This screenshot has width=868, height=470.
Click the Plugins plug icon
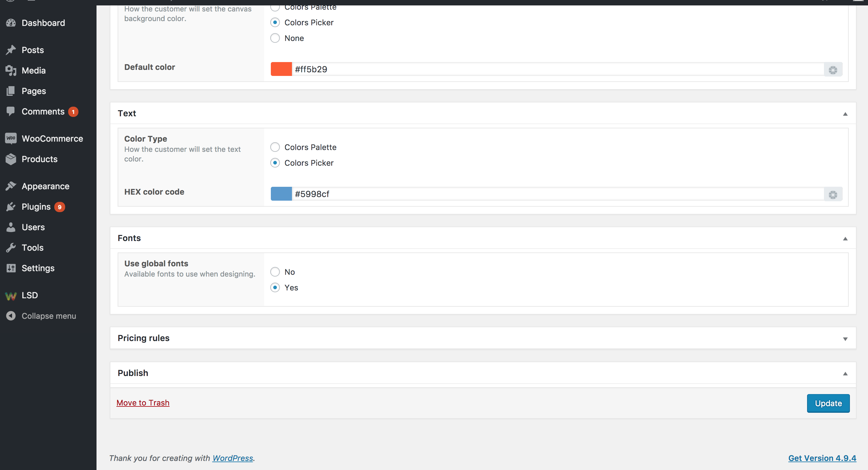[x=11, y=207]
